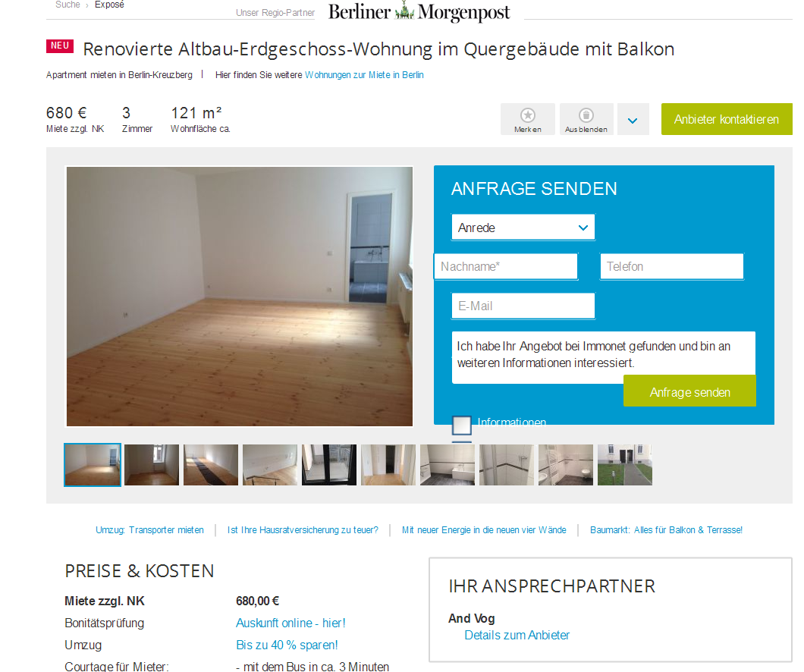This screenshot has width=804, height=672.
Task: Open the Anrede dropdown
Action: pos(523,228)
